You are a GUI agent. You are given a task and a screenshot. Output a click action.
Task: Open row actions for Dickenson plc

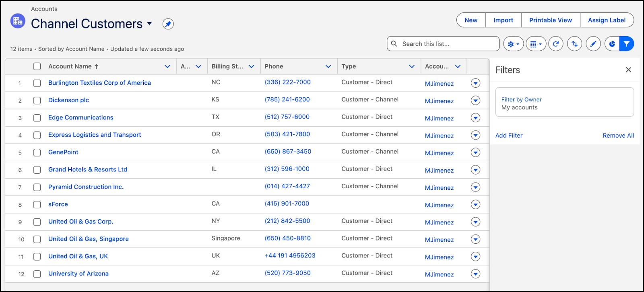pyautogui.click(x=475, y=100)
